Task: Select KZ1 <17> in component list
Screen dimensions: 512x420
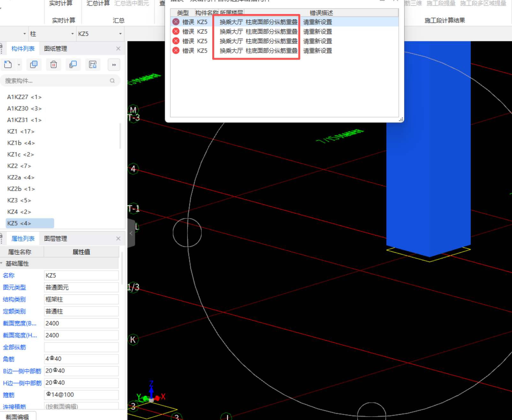Action: (21, 131)
